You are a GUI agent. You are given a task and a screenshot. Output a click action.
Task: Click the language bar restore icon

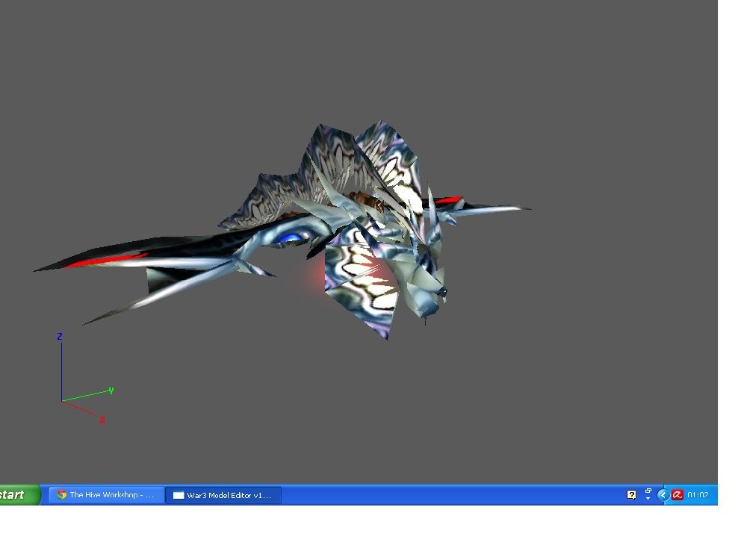pyautogui.click(x=648, y=491)
